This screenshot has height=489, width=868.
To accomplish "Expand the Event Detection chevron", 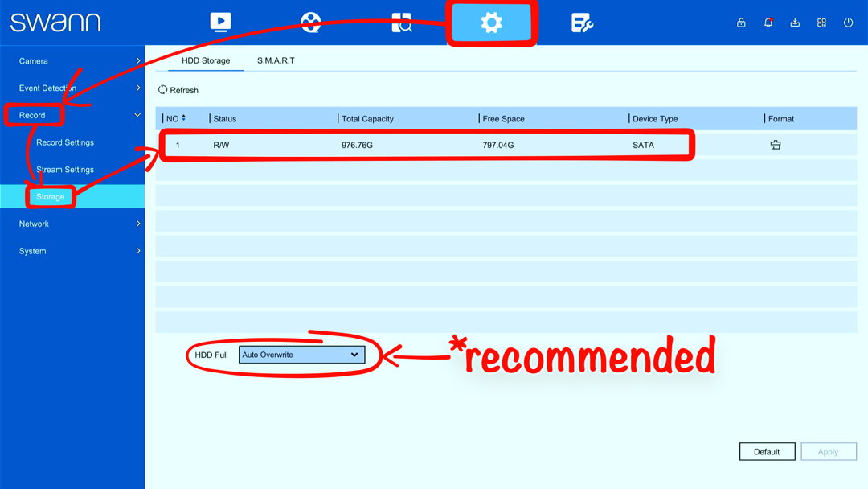I will [x=138, y=88].
